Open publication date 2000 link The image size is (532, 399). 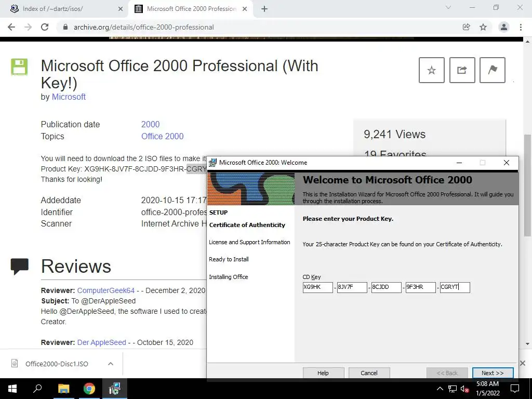(150, 124)
